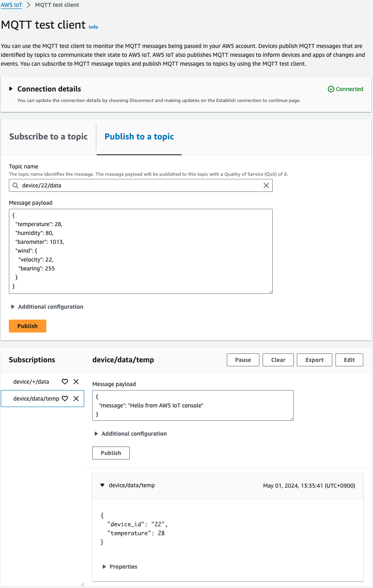
Task: Click the search icon in the Topic name field
Action: click(x=15, y=185)
